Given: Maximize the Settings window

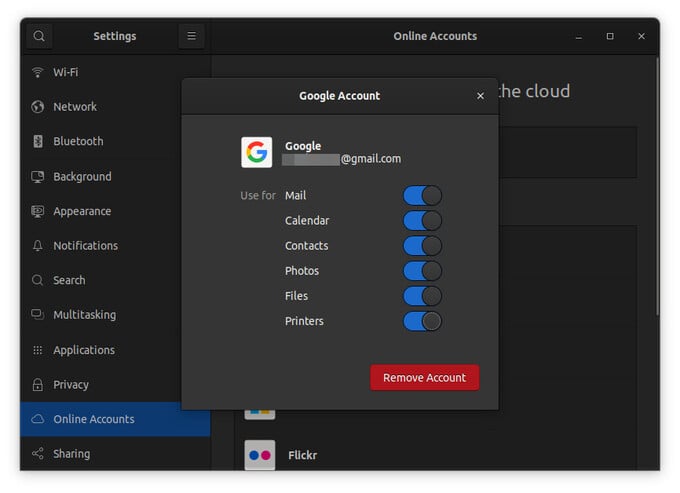Looking at the screenshot, I should pyautogui.click(x=610, y=36).
